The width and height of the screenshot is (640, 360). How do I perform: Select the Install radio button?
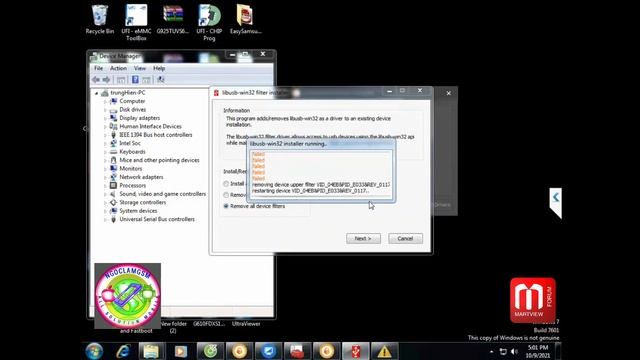pos(226,184)
